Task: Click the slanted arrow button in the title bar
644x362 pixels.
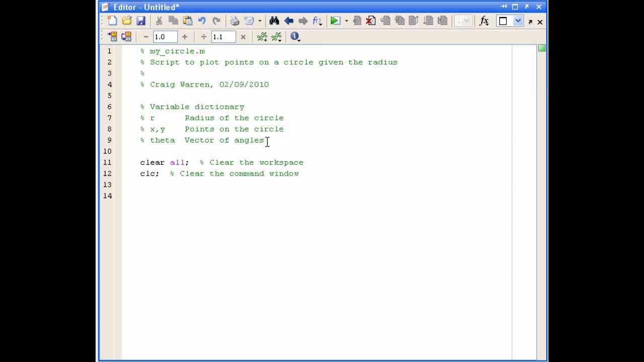Action: 527,7
